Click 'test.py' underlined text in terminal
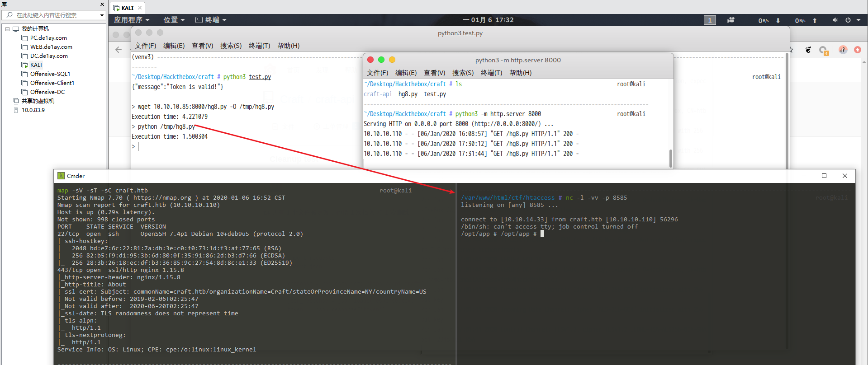 point(260,77)
